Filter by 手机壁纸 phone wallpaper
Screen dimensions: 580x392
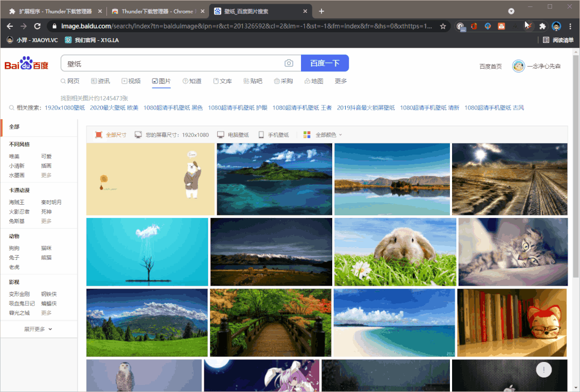click(274, 135)
